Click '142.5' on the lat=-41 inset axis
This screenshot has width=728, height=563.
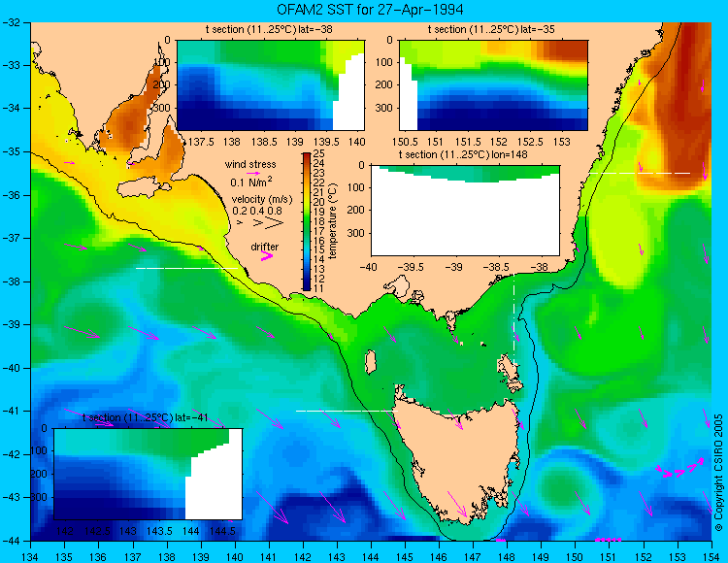[96, 531]
